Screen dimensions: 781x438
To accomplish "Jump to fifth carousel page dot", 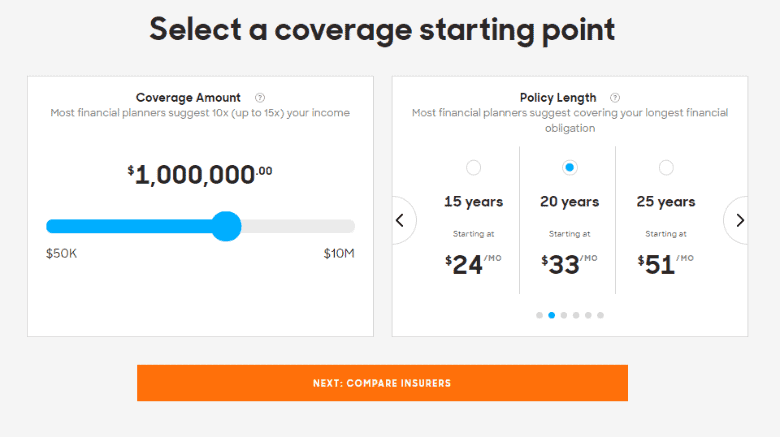I will pos(588,315).
